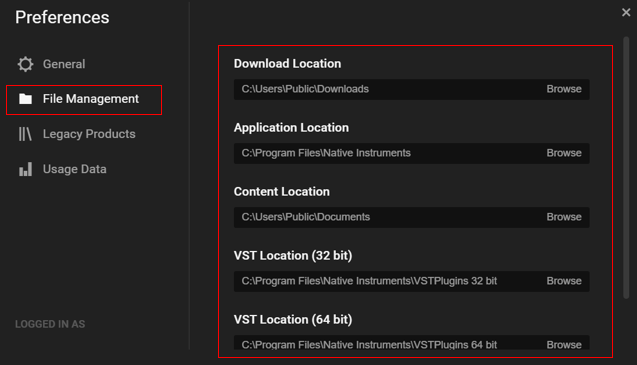The image size is (637, 365).
Task: Click the vertical scrollbar of preferences
Action: click(x=626, y=168)
